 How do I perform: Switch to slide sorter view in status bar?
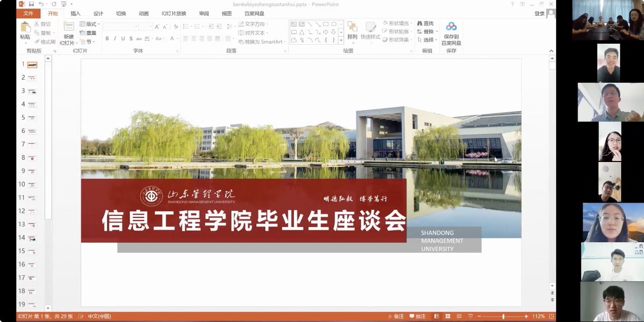[449, 316]
